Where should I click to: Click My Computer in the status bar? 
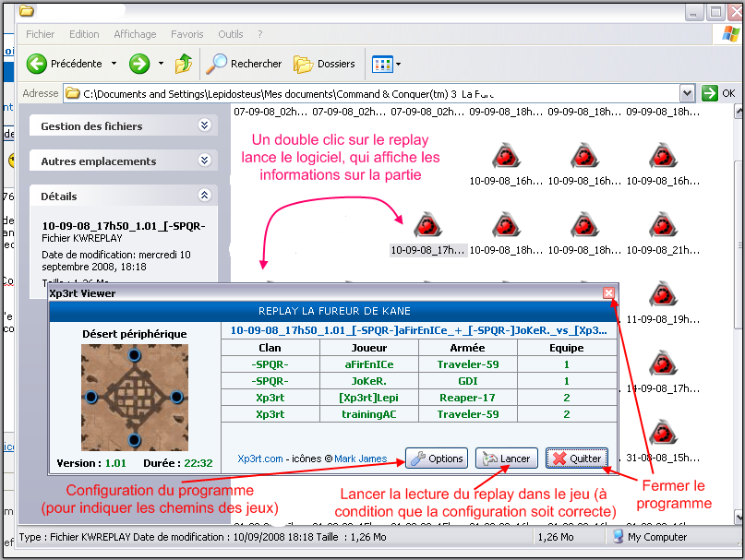click(x=650, y=537)
